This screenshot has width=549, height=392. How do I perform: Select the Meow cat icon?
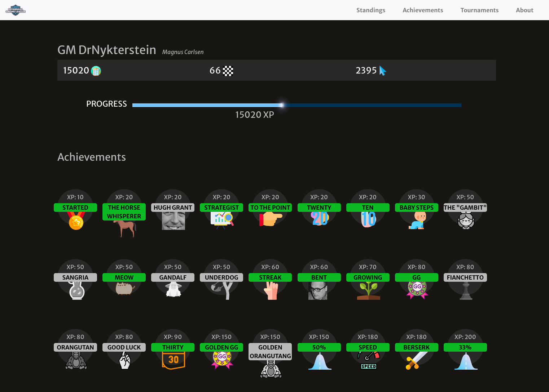coord(124,289)
